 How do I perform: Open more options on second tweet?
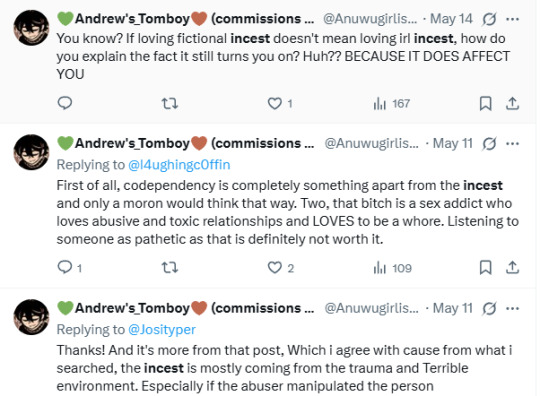pos(513,144)
